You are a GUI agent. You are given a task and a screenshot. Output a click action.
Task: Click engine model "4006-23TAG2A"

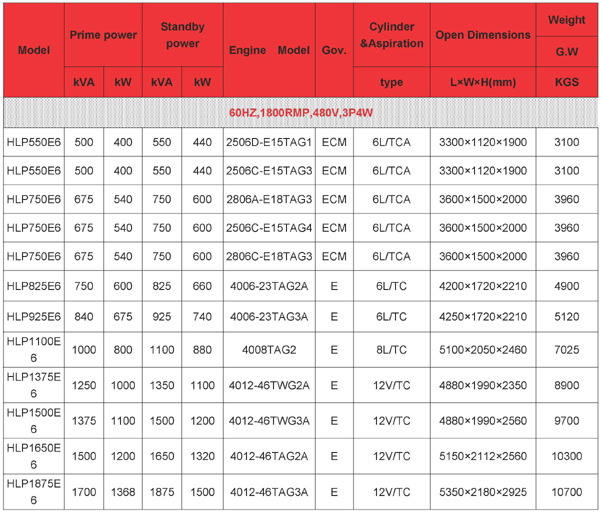(269, 286)
